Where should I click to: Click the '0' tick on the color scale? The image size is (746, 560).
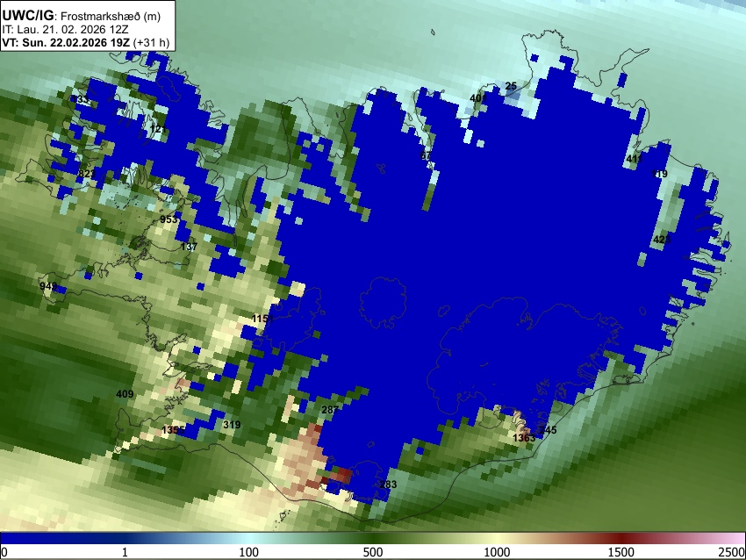pyautogui.click(x=4, y=552)
